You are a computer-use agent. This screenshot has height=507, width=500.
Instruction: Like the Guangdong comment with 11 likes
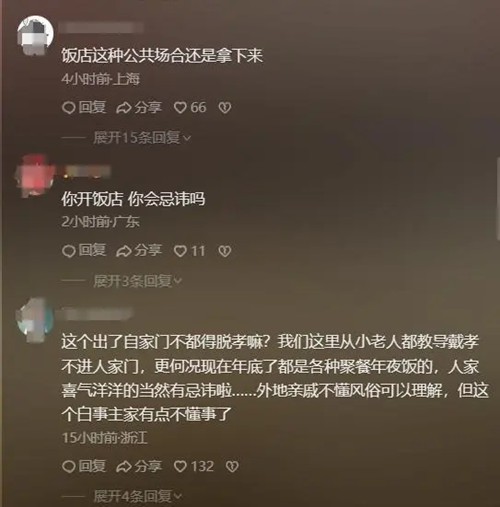189,251
